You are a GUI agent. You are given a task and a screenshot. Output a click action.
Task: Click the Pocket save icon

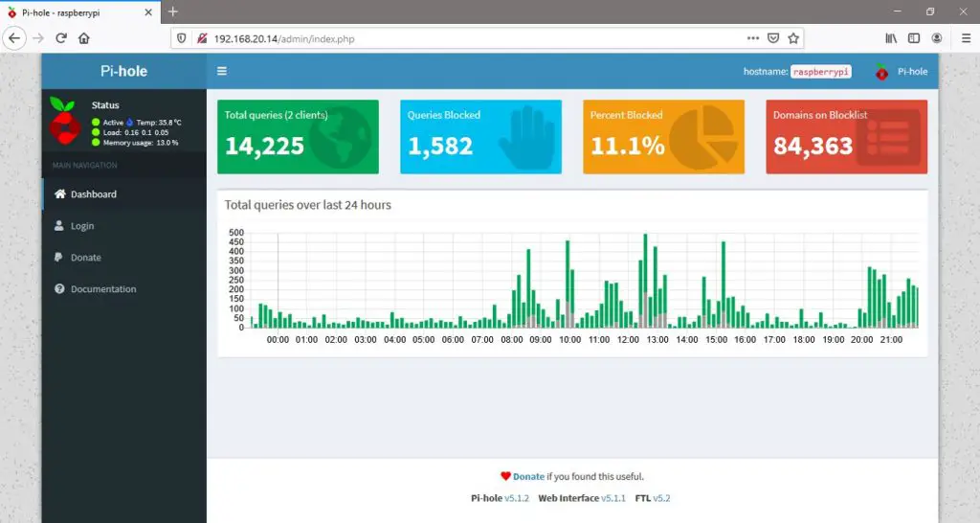773,39
